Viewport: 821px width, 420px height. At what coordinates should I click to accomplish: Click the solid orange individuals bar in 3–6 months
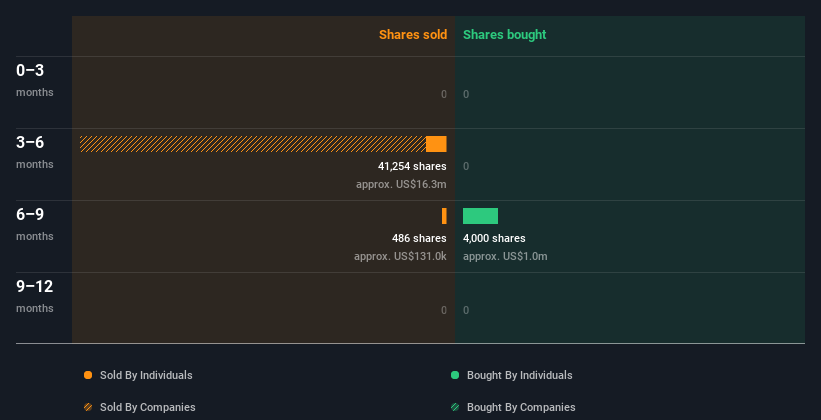coord(436,144)
